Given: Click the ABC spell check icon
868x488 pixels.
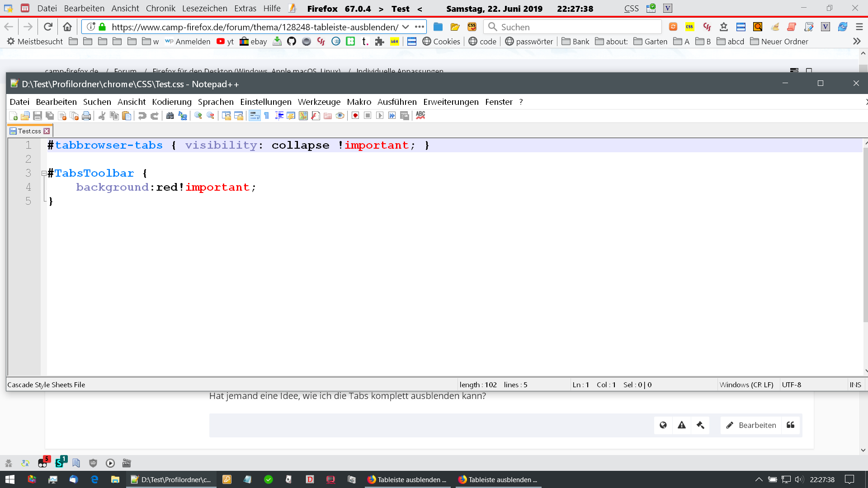Looking at the screenshot, I should click(420, 116).
